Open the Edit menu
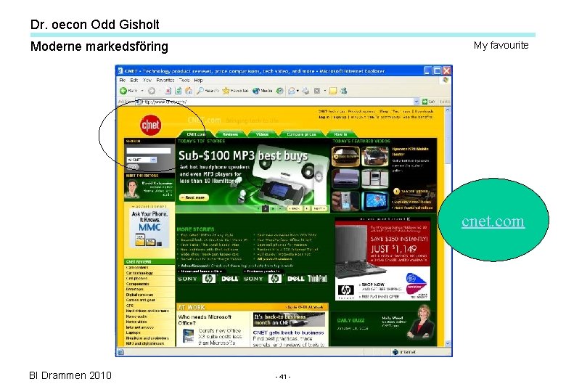Viewport: 566px width, 392px height. tap(134, 80)
